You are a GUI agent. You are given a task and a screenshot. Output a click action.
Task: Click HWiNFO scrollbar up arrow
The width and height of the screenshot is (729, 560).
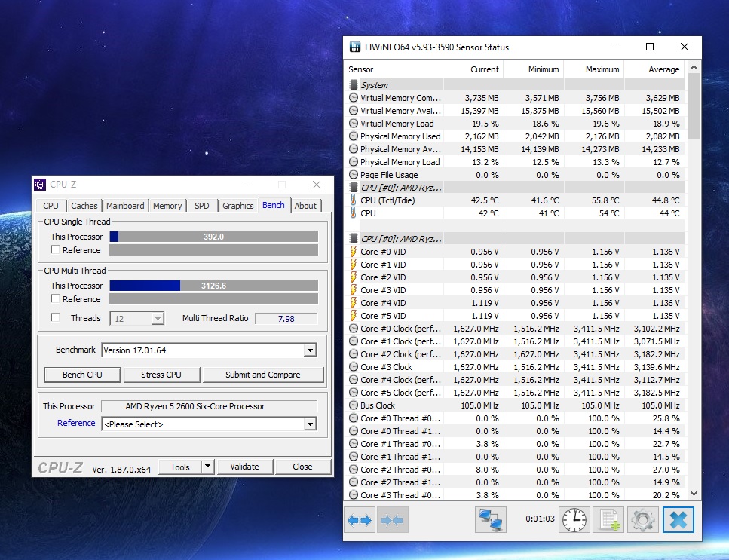click(x=694, y=67)
